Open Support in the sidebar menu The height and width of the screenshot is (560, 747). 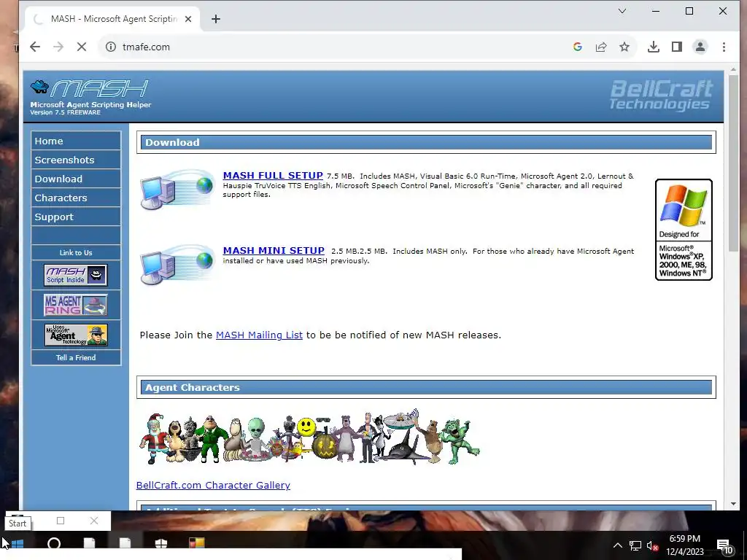[x=76, y=217]
